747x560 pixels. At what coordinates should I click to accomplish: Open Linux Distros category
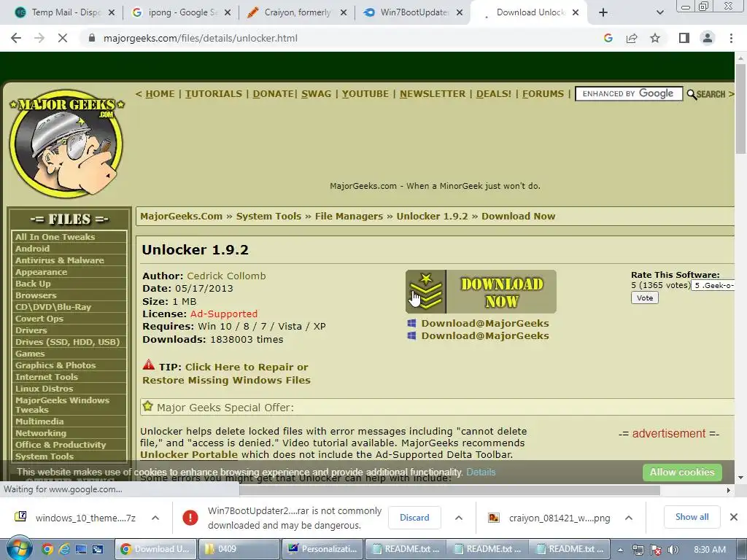coord(44,389)
